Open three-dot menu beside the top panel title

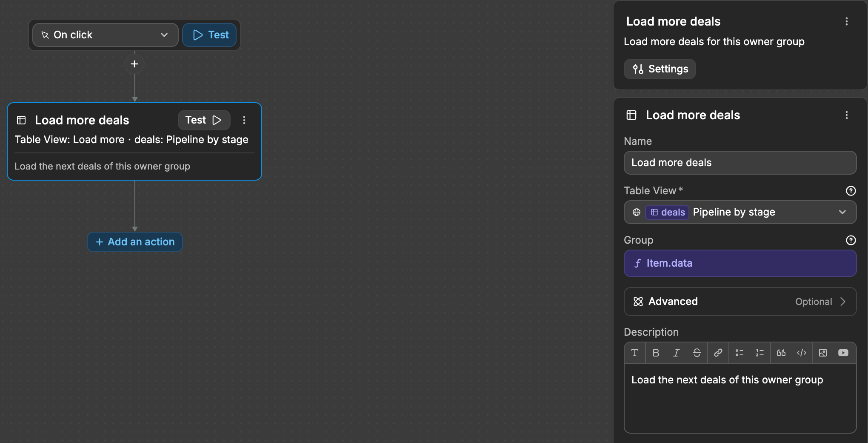847,21
